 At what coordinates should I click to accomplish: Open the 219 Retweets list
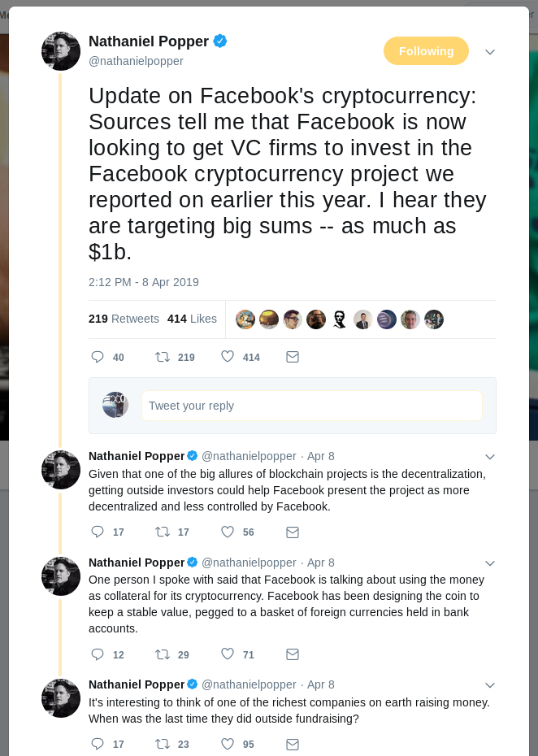click(124, 319)
